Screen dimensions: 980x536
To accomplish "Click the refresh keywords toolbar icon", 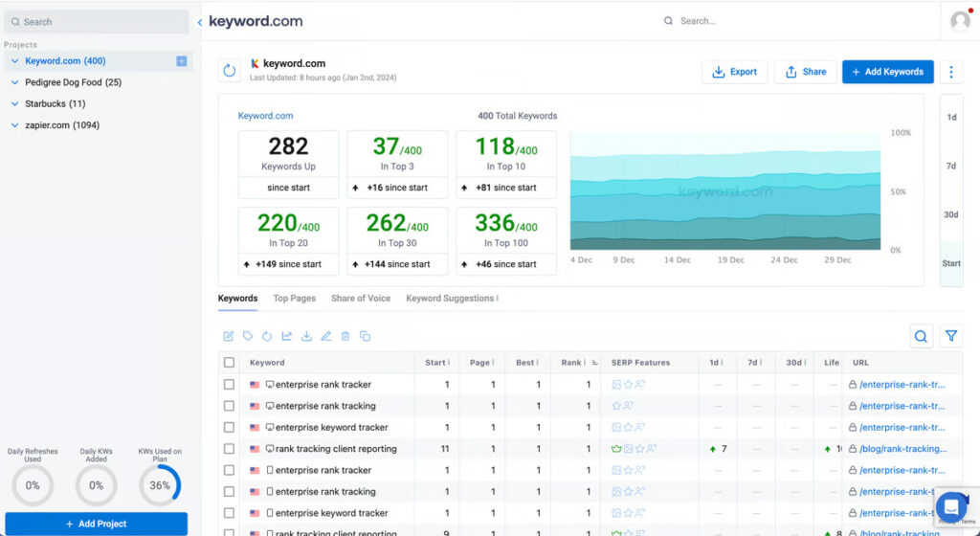I will coord(267,336).
